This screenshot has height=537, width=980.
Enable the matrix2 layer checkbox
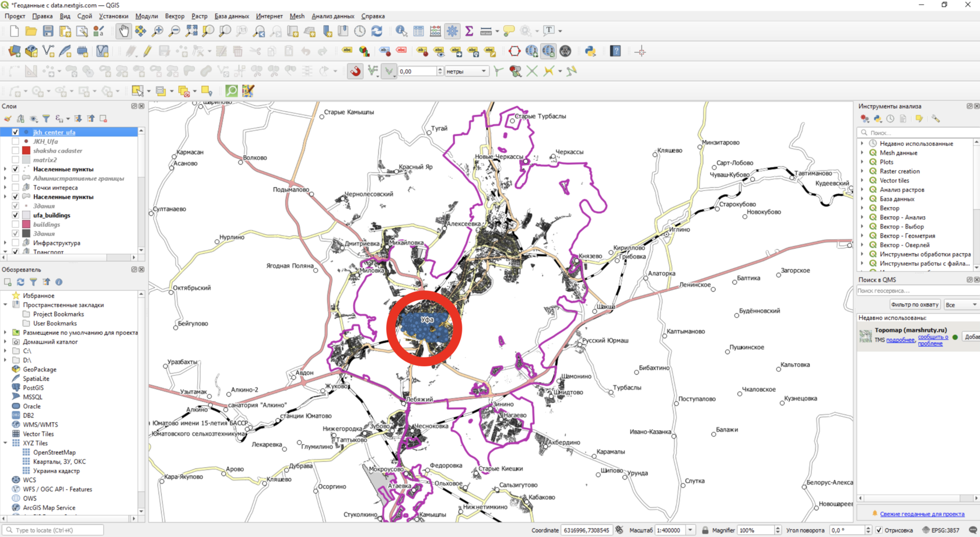[x=16, y=160]
